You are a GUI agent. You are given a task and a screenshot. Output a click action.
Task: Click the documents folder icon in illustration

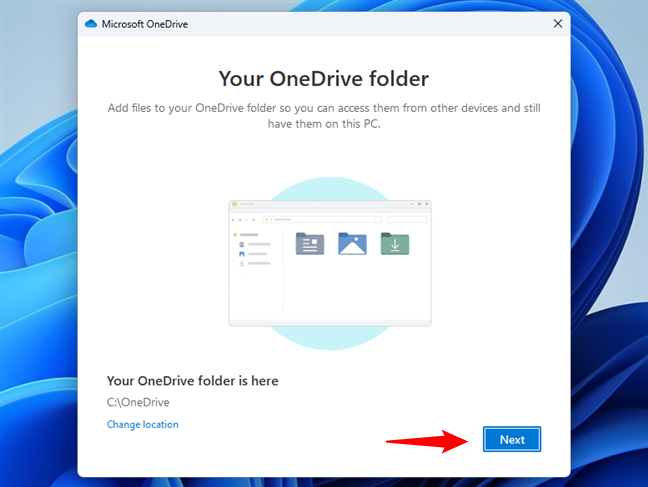point(310,244)
